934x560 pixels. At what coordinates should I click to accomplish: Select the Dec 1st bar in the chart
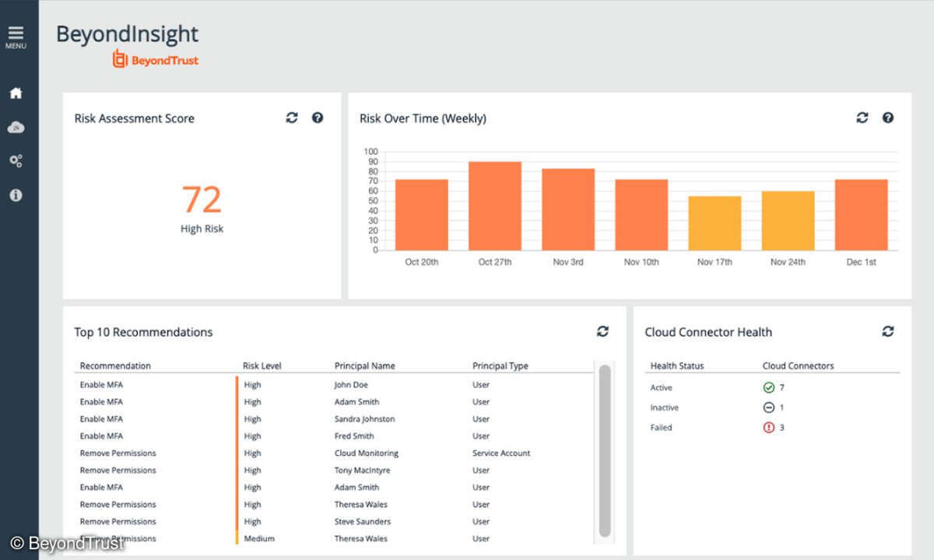point(862,215)
